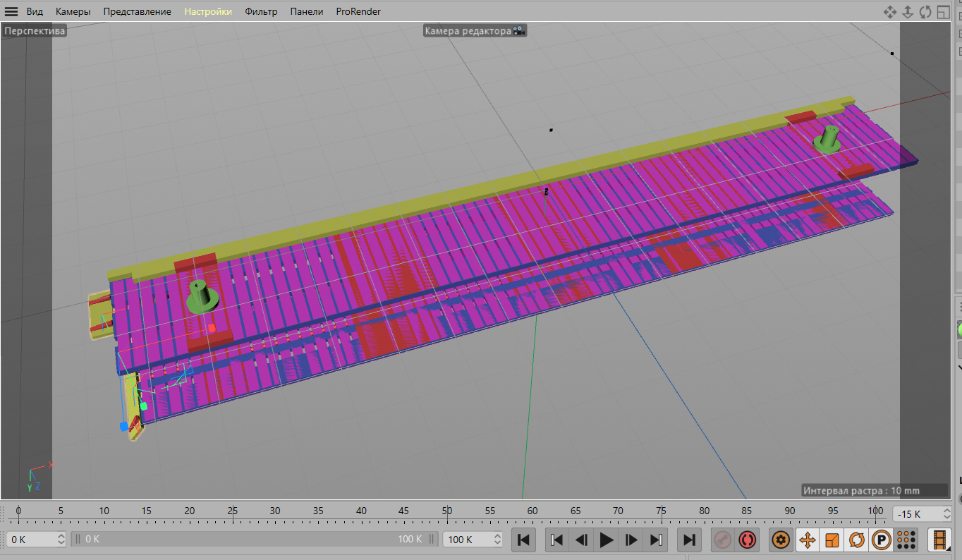962x560 pixels.
Task: Toggle scale keyframe recording
Action: (832, 540)
